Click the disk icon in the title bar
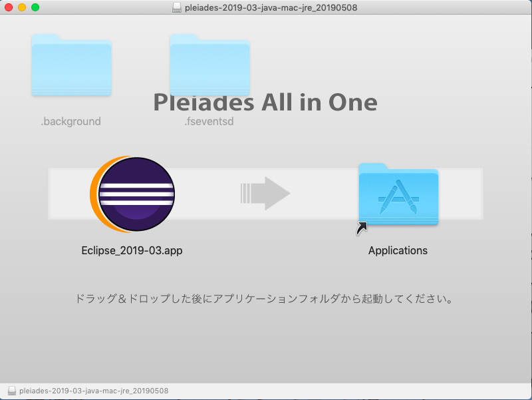532x400 pixels. (x=177, y=7)
